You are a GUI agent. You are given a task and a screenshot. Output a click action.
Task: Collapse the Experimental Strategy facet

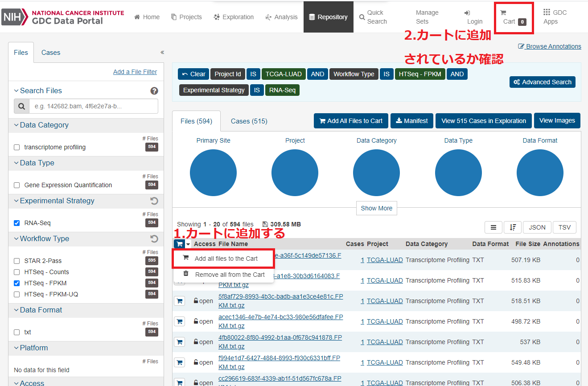point(54,201)
